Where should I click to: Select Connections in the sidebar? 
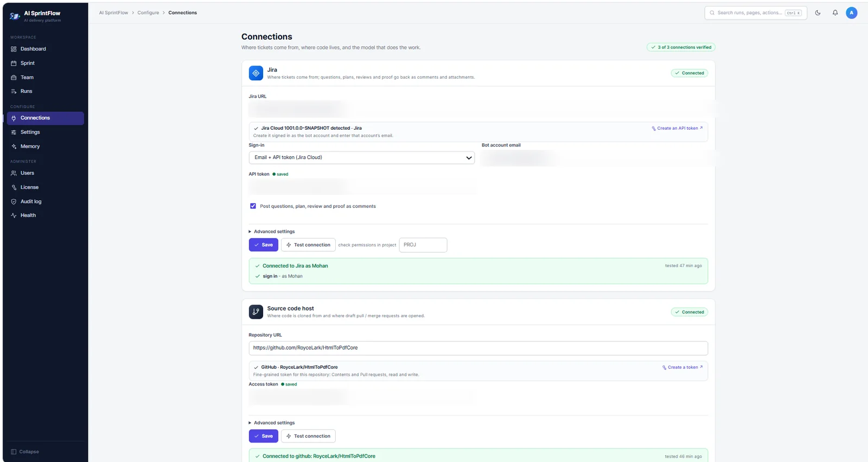[x=46, y=118]
